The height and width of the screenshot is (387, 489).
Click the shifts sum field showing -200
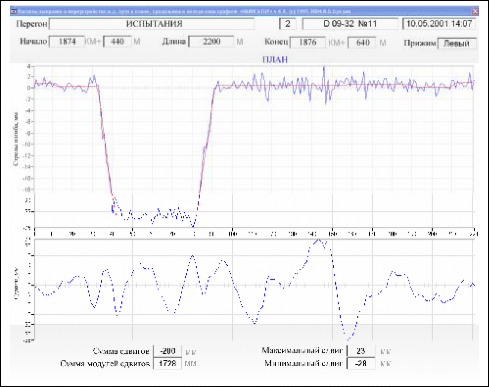click(167, 351)
